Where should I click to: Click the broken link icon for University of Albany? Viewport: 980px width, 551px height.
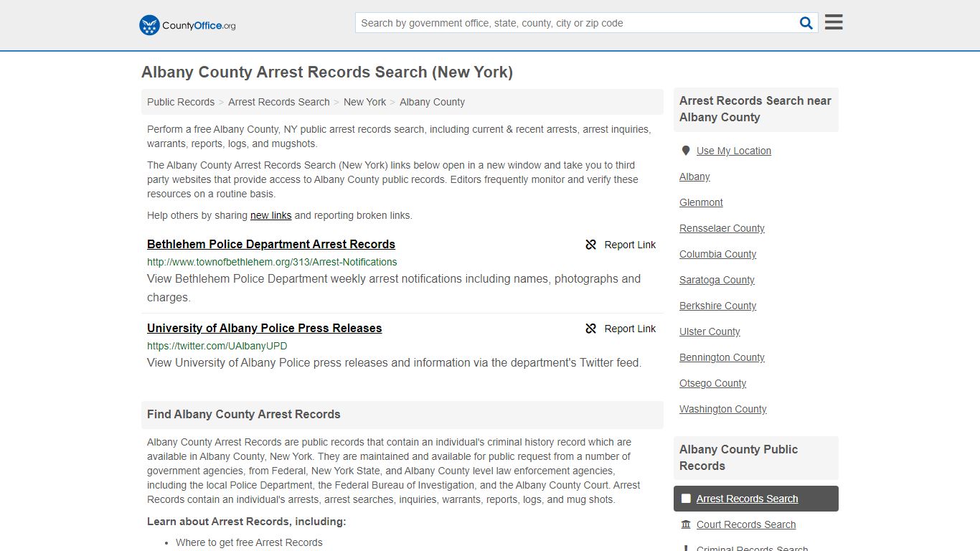point(591,329)
